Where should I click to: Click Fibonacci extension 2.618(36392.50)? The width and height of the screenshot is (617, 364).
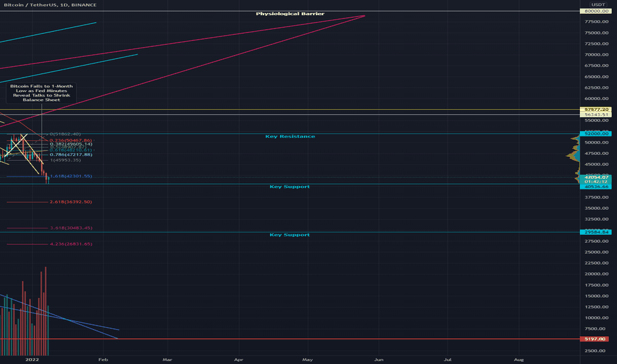(71, 202)
